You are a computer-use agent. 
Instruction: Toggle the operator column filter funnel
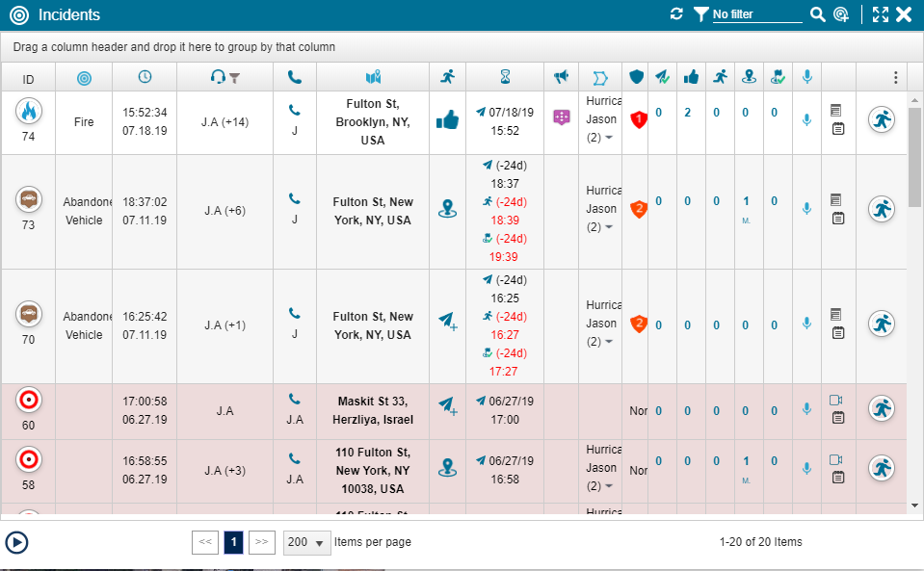tap(234, 78)
